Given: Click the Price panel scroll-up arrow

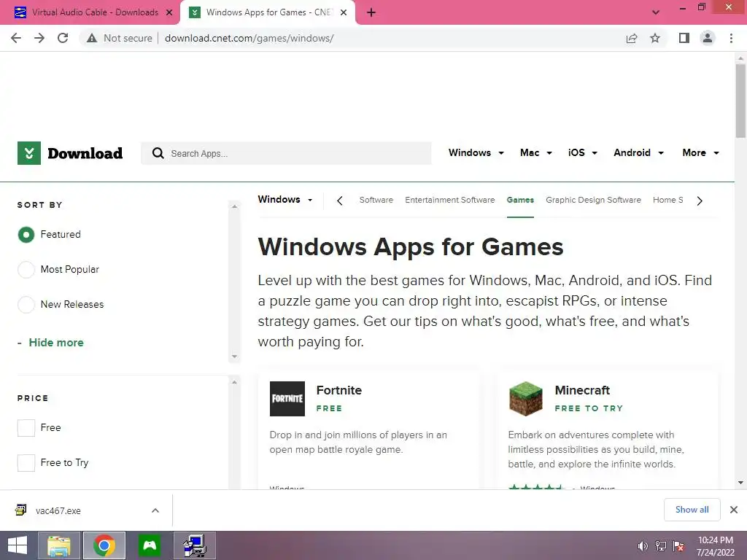Looking at the screenshot, I should pyautogui.click(x=234, y=382).
